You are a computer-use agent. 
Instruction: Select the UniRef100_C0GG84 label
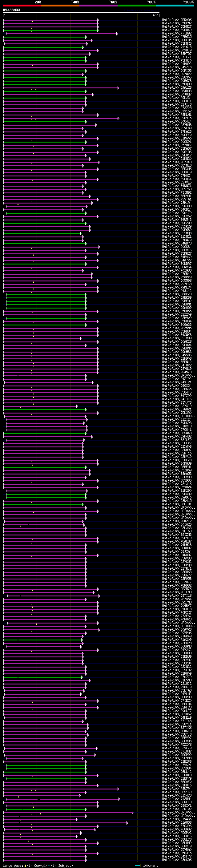(177, 247)
